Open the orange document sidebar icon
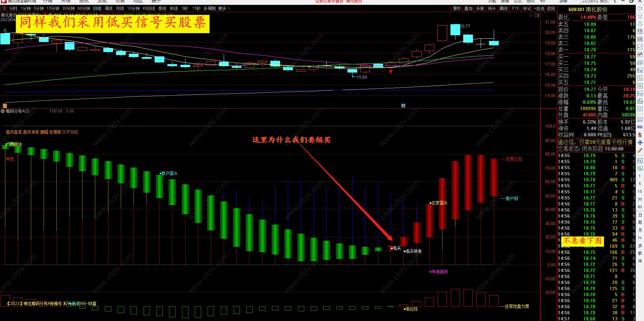 point(640,86)
